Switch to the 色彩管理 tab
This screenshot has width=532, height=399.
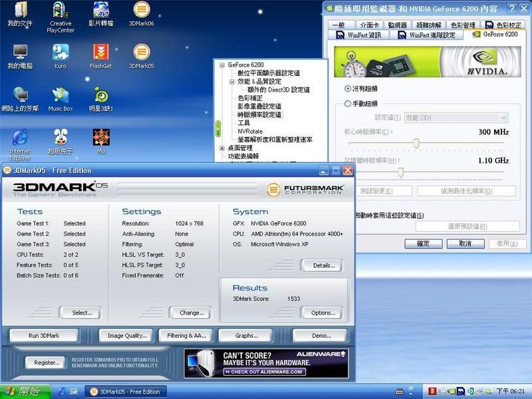pyautogui.click(x=463, y=25)
